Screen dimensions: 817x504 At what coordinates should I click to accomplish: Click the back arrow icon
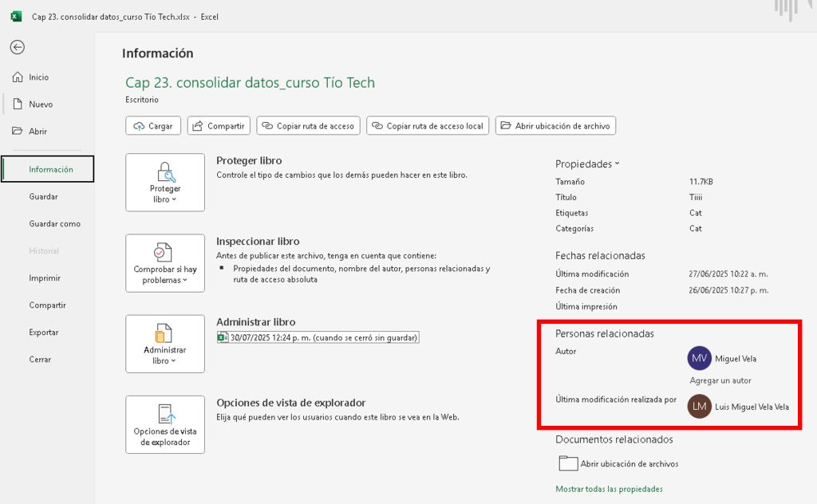tap(17, 47)
